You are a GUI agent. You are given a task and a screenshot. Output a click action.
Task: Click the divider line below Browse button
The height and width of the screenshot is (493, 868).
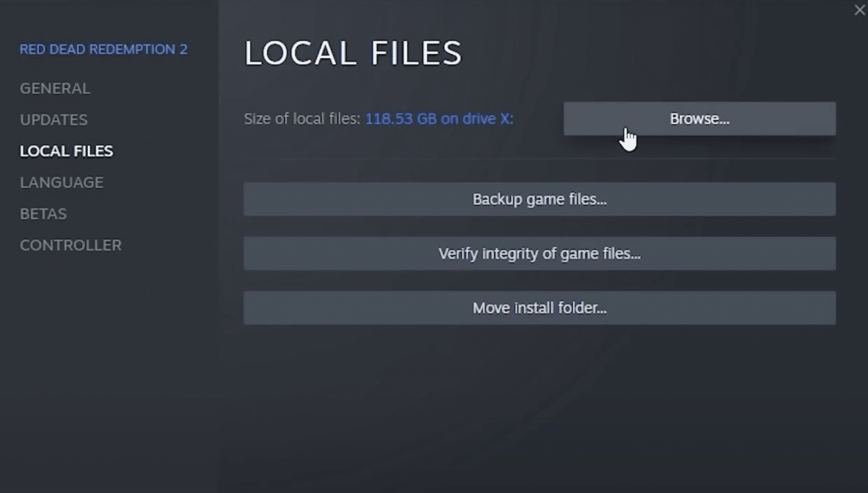click(x=539, y=159)
